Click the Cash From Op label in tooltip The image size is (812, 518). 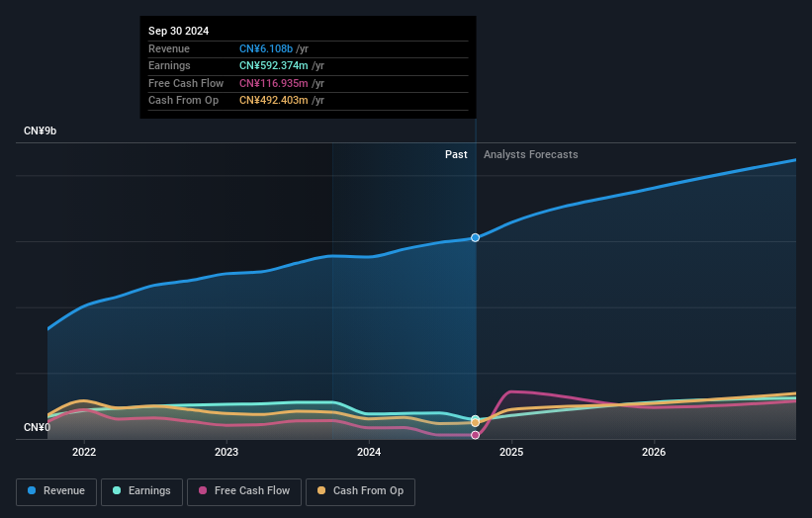tap(183, 101)
